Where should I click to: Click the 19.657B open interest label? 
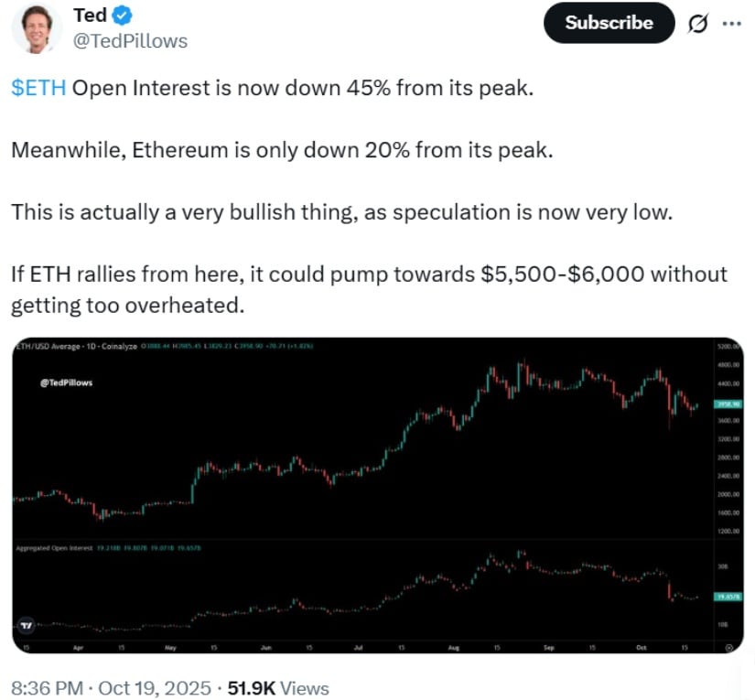(x=726, y=594)
